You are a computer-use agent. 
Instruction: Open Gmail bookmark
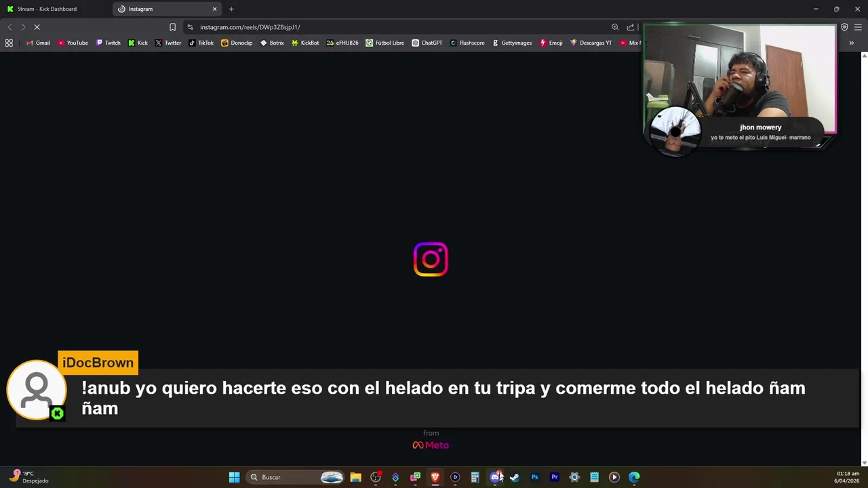tap(38, 43)
